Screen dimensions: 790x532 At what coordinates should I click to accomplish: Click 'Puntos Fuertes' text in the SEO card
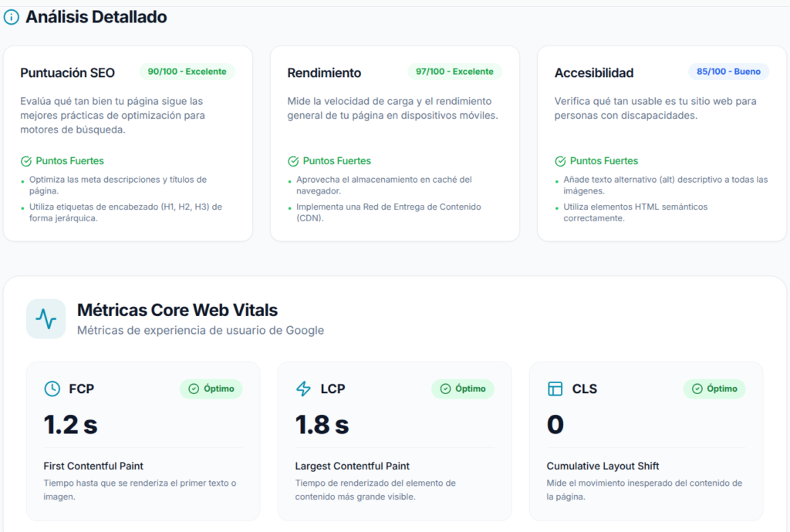tap(69, 161)
